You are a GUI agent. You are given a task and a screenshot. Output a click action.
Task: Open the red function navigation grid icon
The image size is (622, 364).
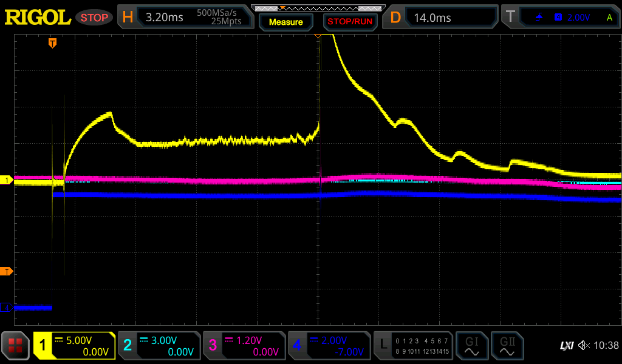coord(15,346)
